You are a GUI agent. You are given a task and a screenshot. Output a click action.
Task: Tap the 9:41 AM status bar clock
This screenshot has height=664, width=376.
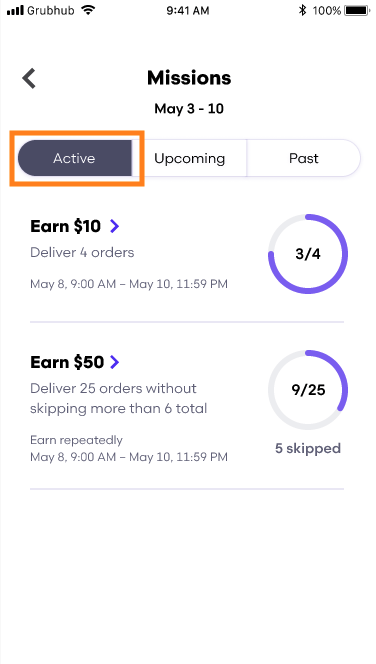click(188, 11)
